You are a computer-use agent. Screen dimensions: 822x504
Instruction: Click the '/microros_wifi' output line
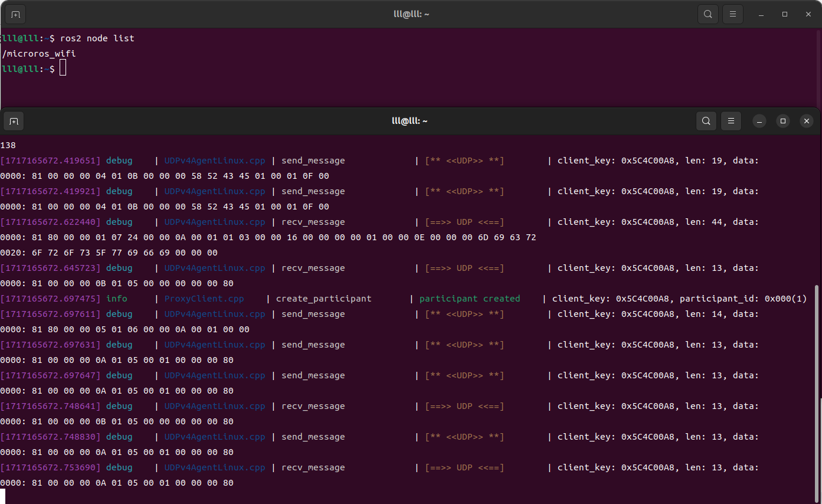39,54
